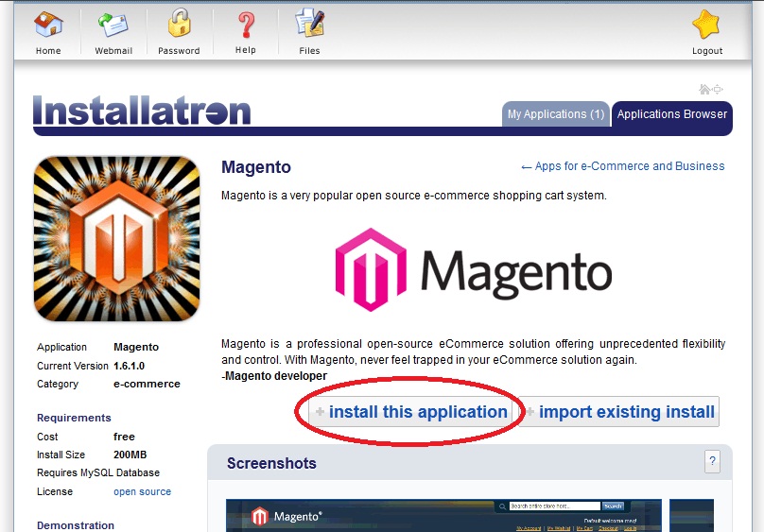The image size is (764, 532).
Task: Open the second partially visible screenshot thumbnail
Action: click(691, 515)
